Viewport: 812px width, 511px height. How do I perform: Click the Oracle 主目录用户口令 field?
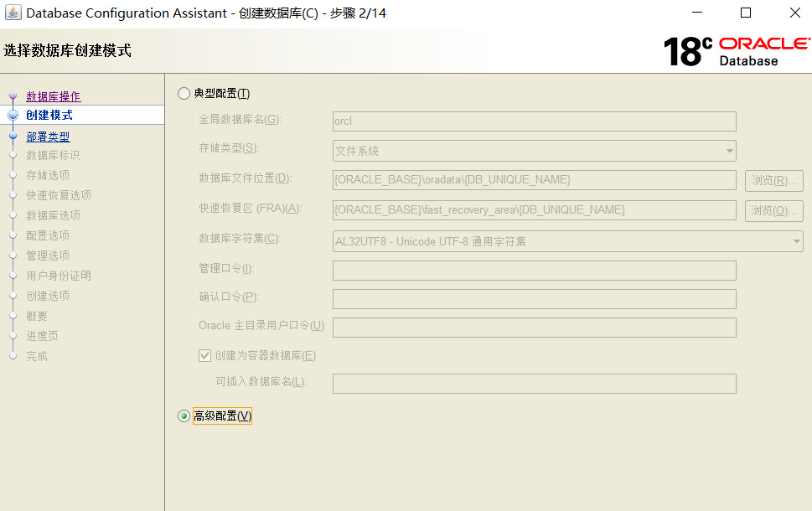[x=535, y=328]
